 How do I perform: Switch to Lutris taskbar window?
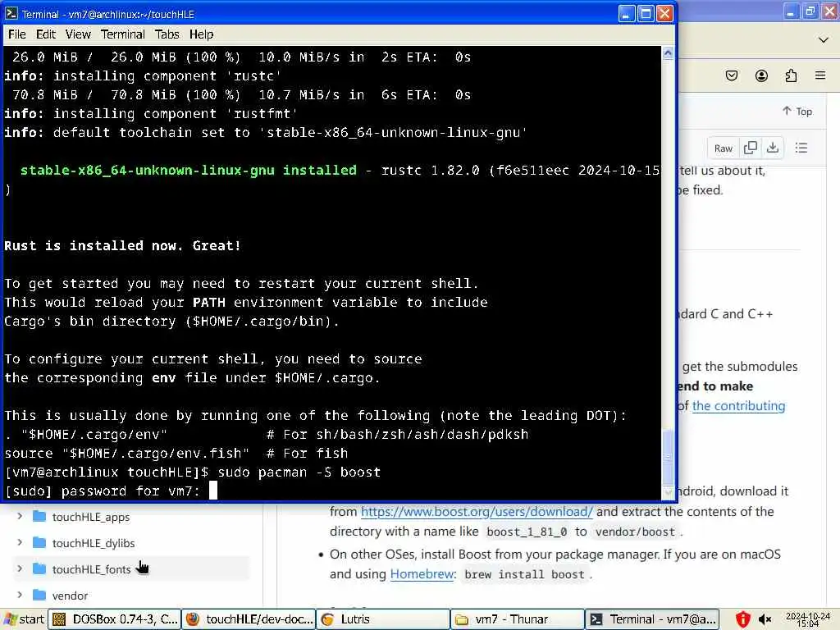point(383,619)
